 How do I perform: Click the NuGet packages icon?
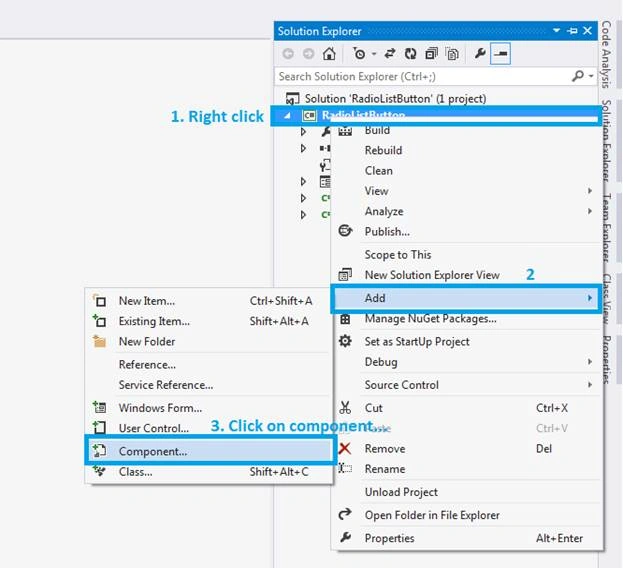(345, 319)
